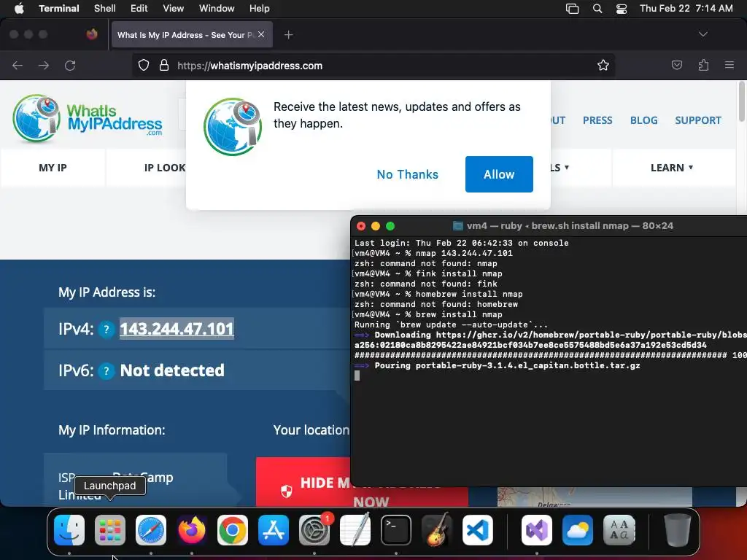Viewport: 747px width, 560px height.
Task: Launch Safari from the Dock
Action: 151,530
